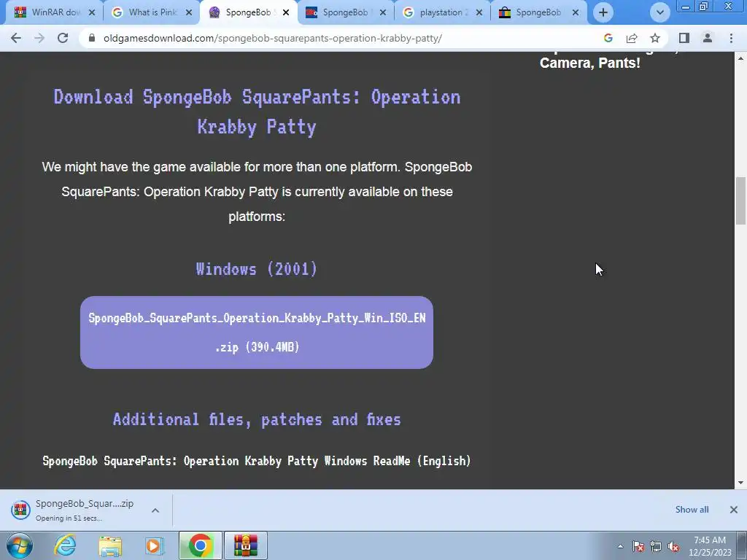Close the downloads bar
Screen dimensions: 747x560
point(734,510)
